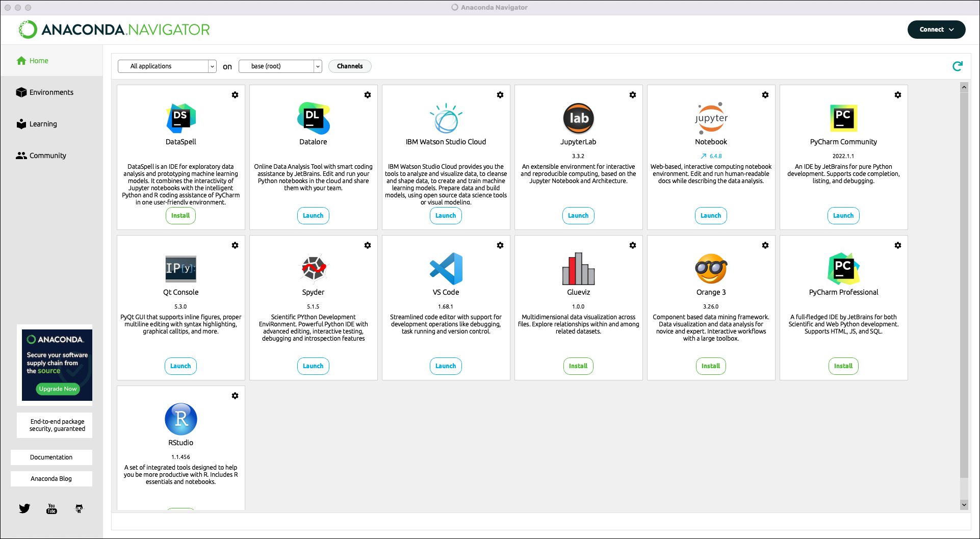
Task: Open gear options on Spyder card
Action: click(x=368, y=245)
